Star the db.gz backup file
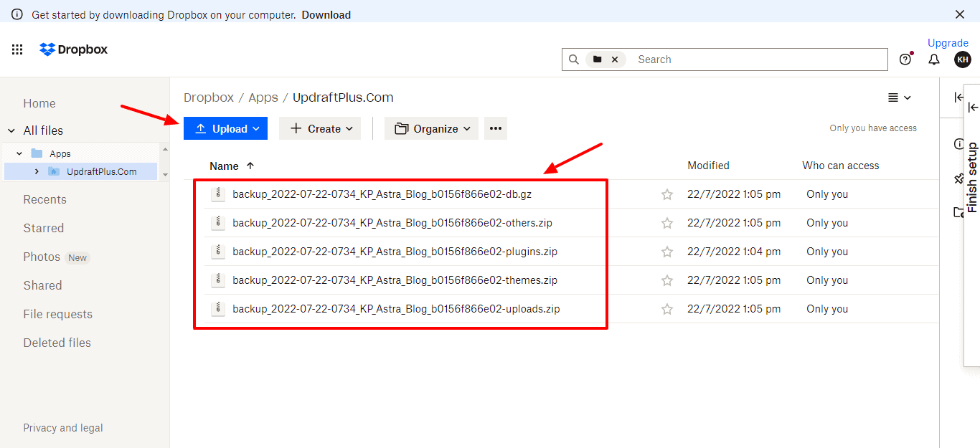 coord(667,194)
